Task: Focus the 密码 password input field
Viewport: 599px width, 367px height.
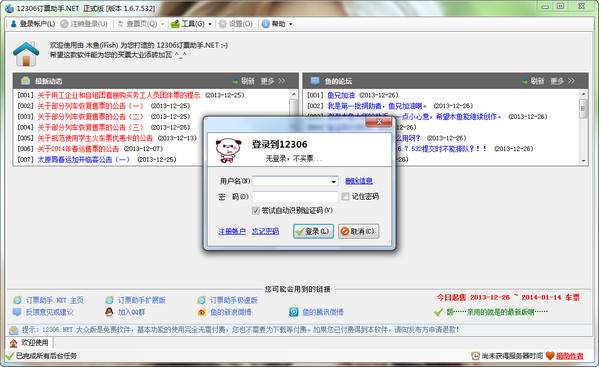Action: tap(295, 197)
